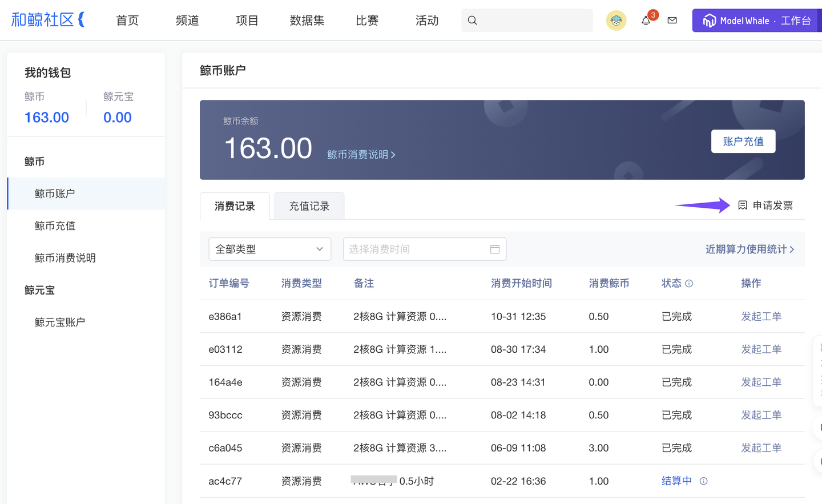Go to 比赛 in top navigation
This screenshot has width=822, height=504.
pos(367,21)
